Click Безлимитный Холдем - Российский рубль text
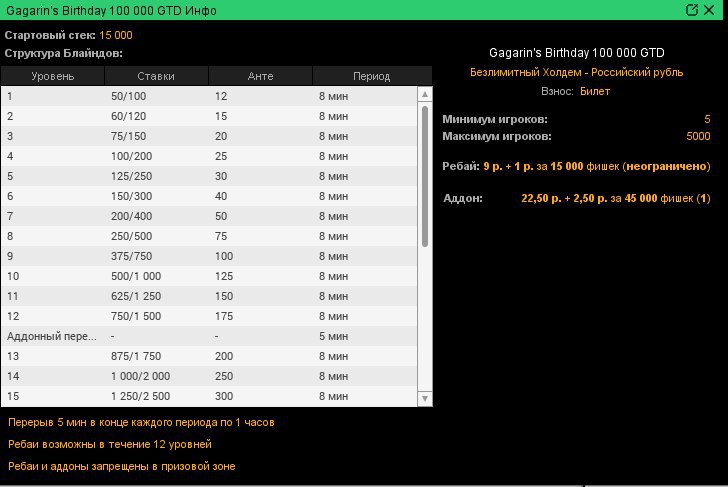The height and width of the screenshot is (487, 728). tap(577, 72)
